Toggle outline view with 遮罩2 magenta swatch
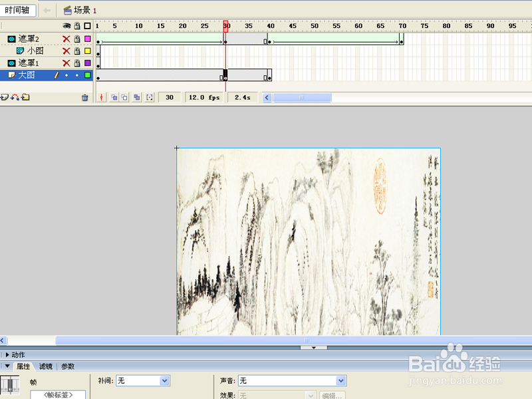The height and width of the screenshot is (399, 532). pyautogui.click(x=88, y=39)
